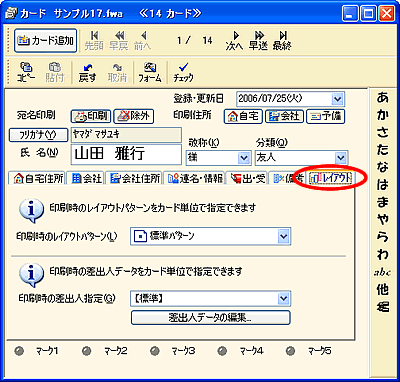Switch to the レイアウト tab
400x382 pixels.
tap(330, 178)
